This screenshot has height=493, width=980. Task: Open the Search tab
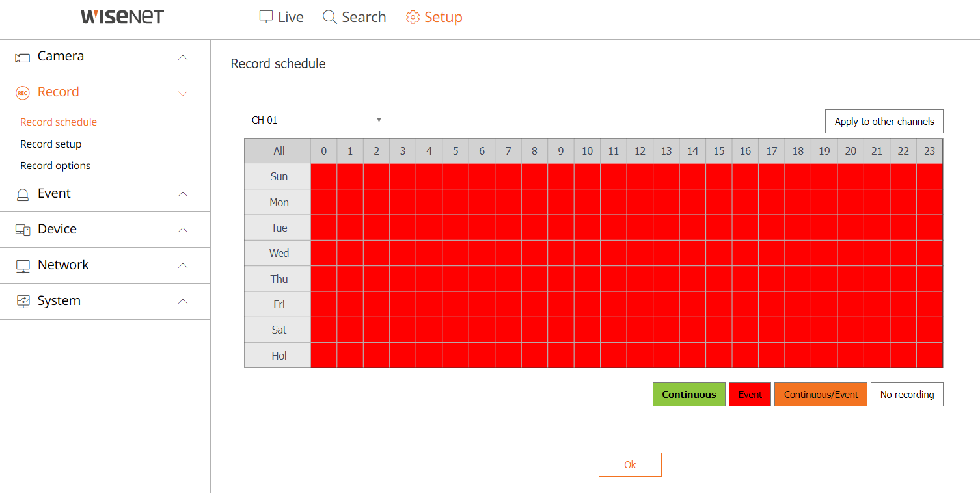coord(355,18)
